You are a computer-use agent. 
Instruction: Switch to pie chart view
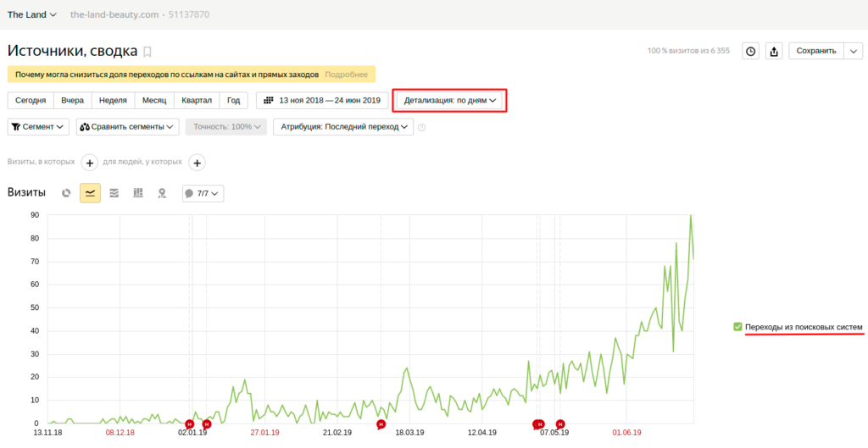point(67,193)
